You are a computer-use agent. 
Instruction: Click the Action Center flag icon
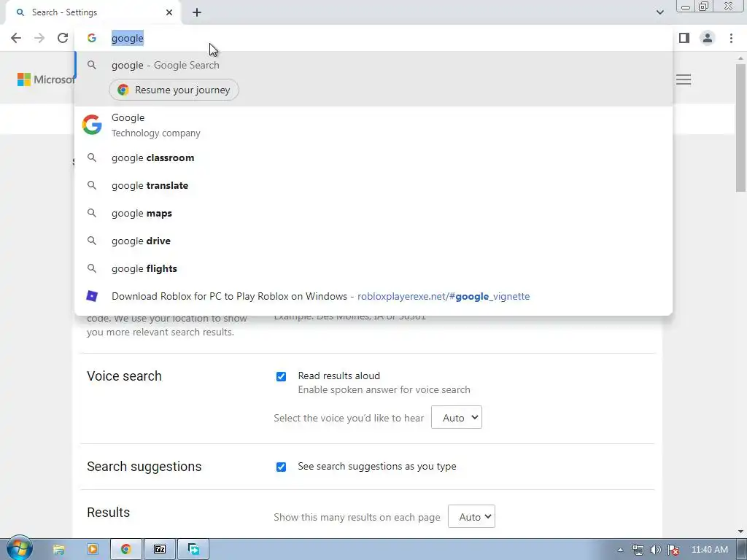tap(673, 550)
